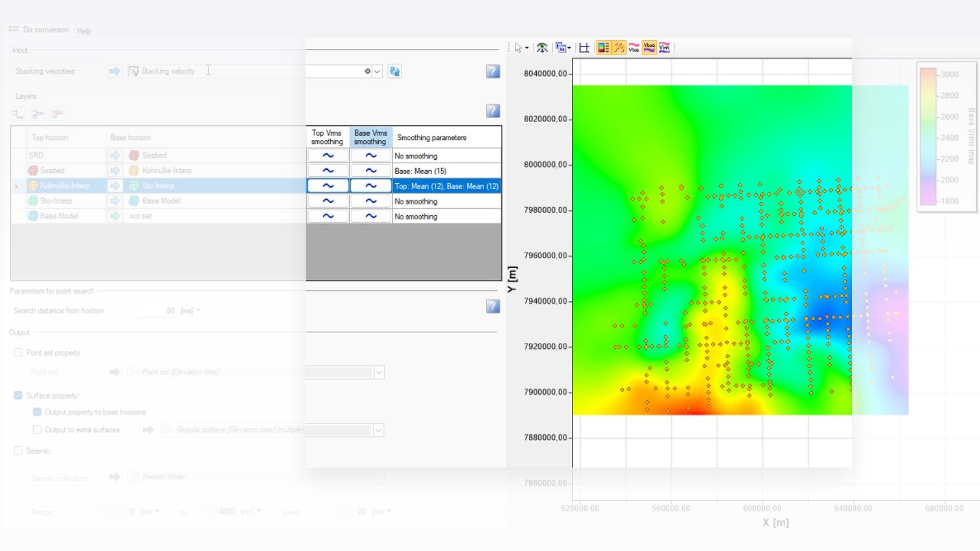Click the arrow beside Seismic collection field
The width and height of the screenshot is (980, 551).
(x=114, y=477)
